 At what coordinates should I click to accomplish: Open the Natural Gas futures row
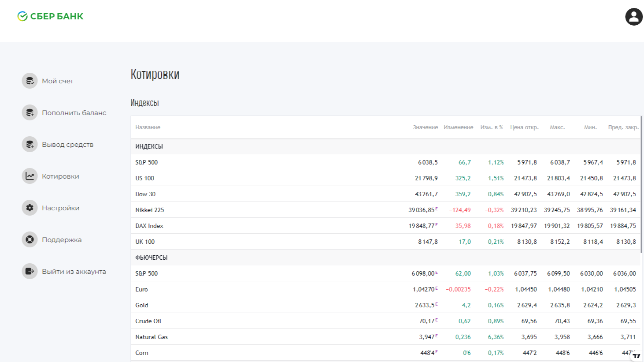(385, 337)
